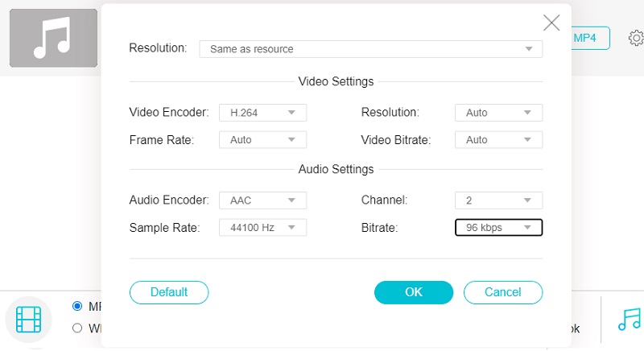Screen dimensions: 644x351
Task: Expand the Video Bitrate dropdown
Action: [498, 140]
